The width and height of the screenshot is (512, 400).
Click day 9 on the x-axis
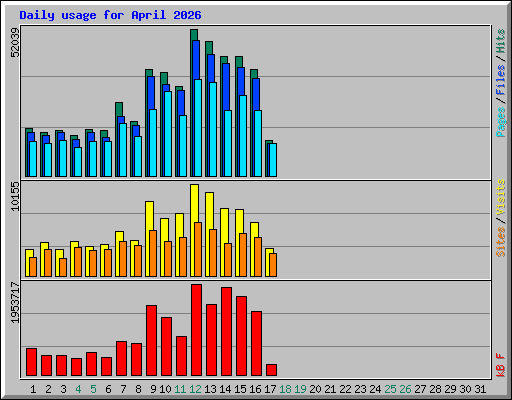[153, 389]
